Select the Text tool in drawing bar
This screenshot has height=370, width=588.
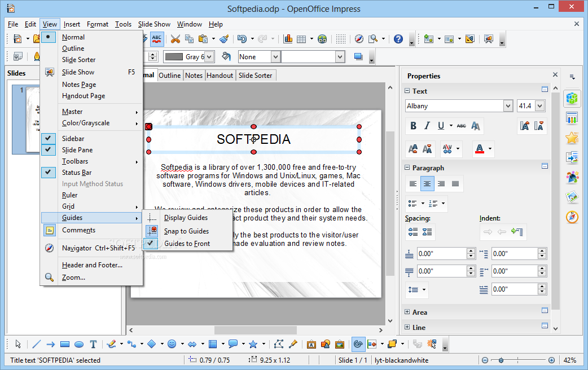[93, 344]
